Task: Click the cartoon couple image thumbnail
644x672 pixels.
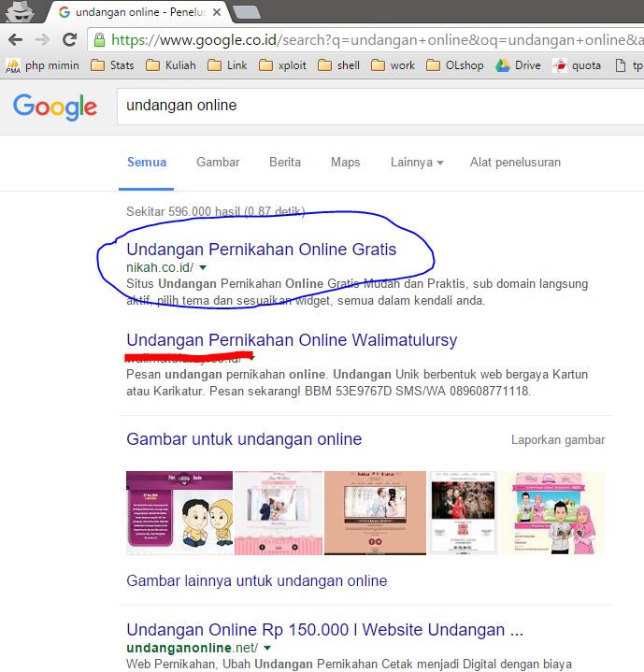Action: click(179, 513)
